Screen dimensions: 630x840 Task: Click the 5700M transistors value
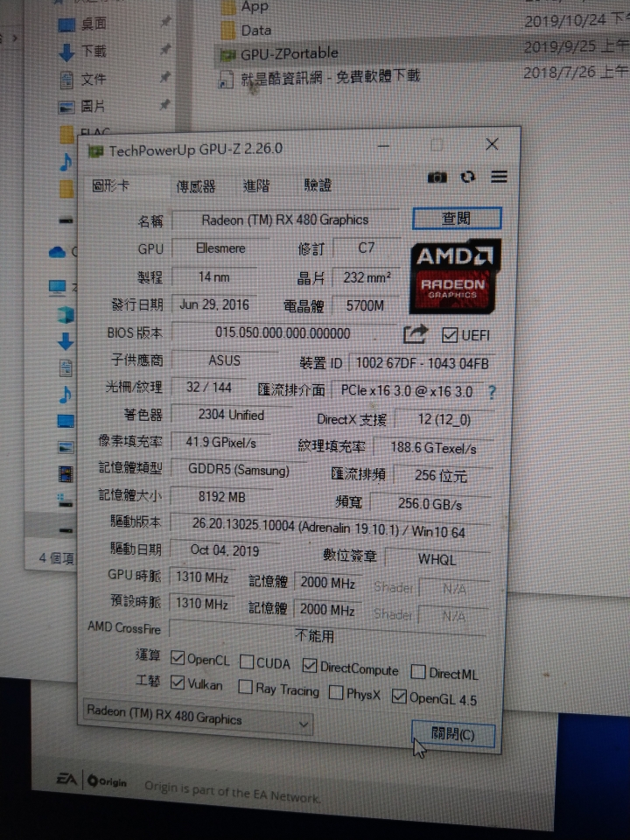366,305
